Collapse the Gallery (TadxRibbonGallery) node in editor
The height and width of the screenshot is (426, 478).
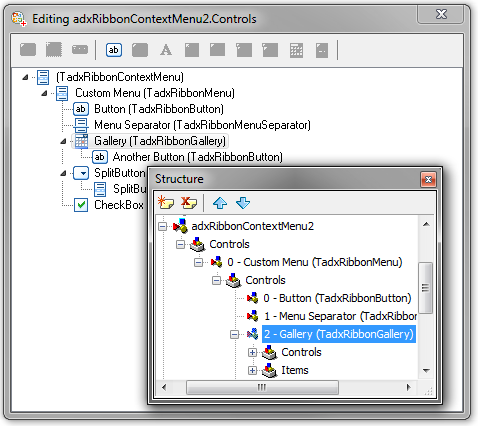(x=63, y=141)
